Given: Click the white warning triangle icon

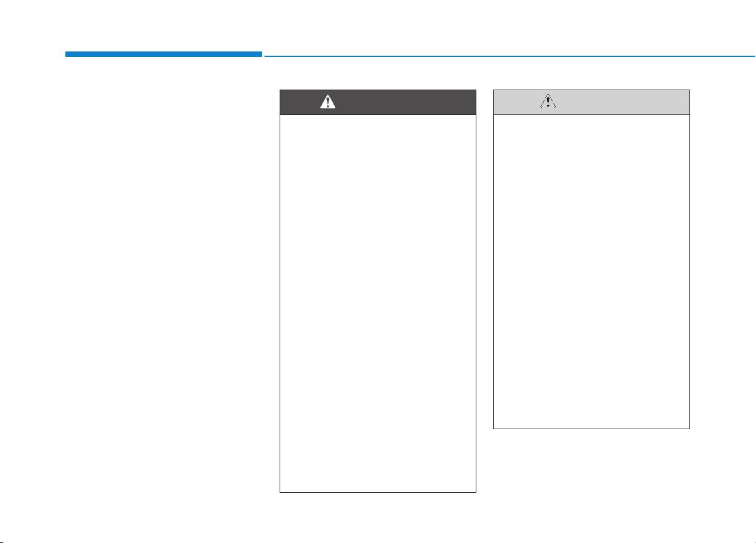Looking at the screenshot, I should 327,102.
